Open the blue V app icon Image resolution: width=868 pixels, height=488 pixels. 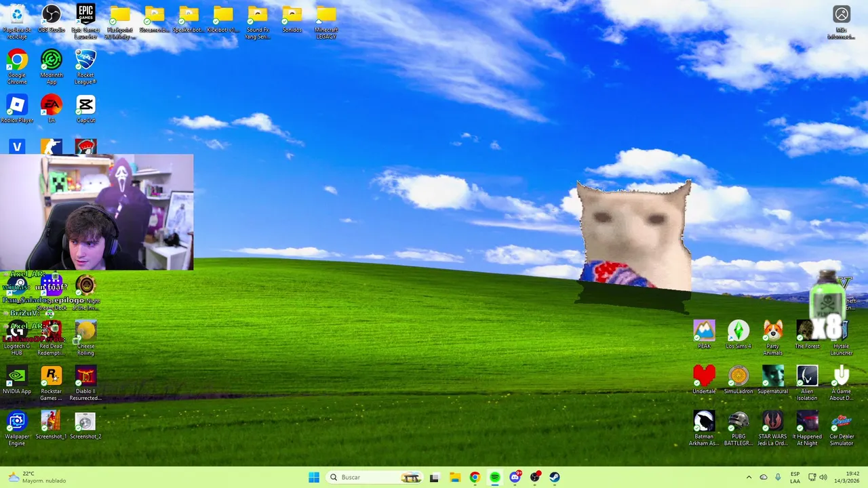[x=17, y=146]
